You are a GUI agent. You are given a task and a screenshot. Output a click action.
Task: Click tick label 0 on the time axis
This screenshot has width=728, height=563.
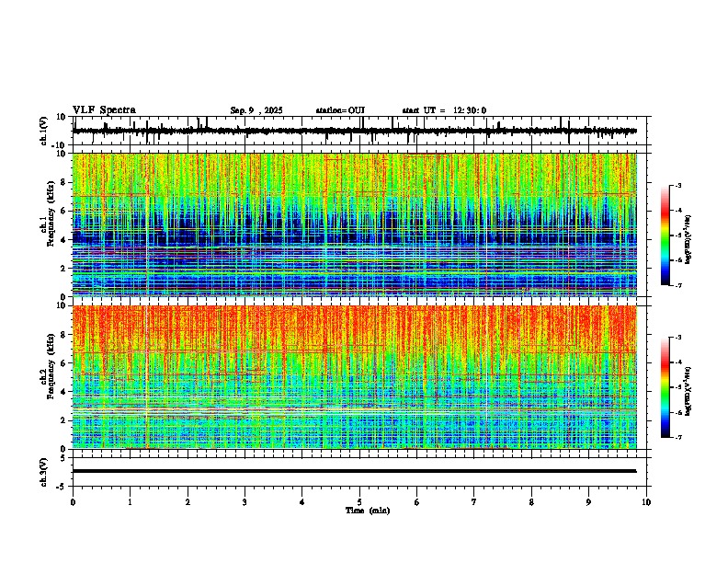coord(73,502)
